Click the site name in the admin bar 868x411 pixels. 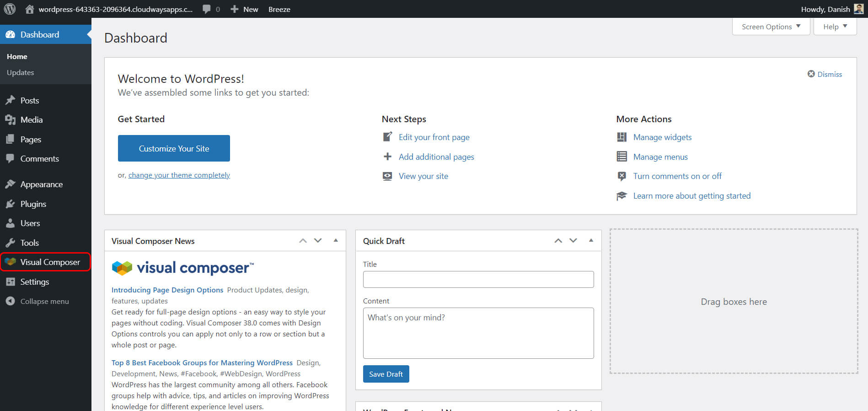pos(116,9)
